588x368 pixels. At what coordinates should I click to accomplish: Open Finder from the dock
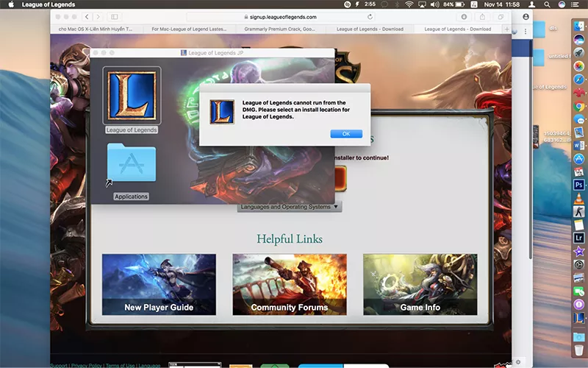[579, 26]
